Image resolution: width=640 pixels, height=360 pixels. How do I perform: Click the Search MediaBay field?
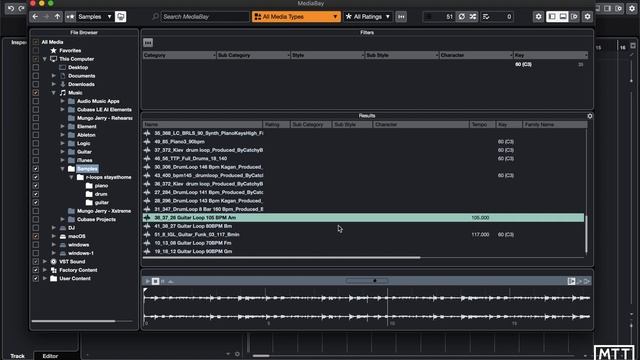204,17
